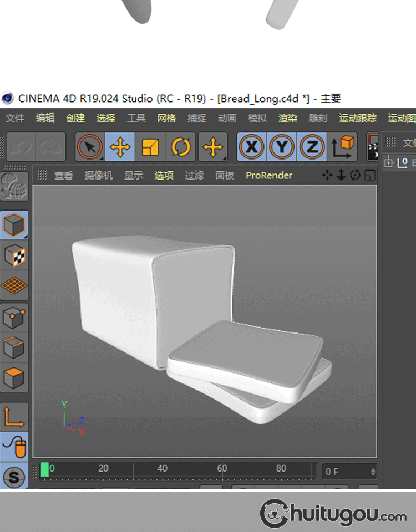Toggle Y axis lock
This screenshot has height=532, width=416.
point(282,147)
